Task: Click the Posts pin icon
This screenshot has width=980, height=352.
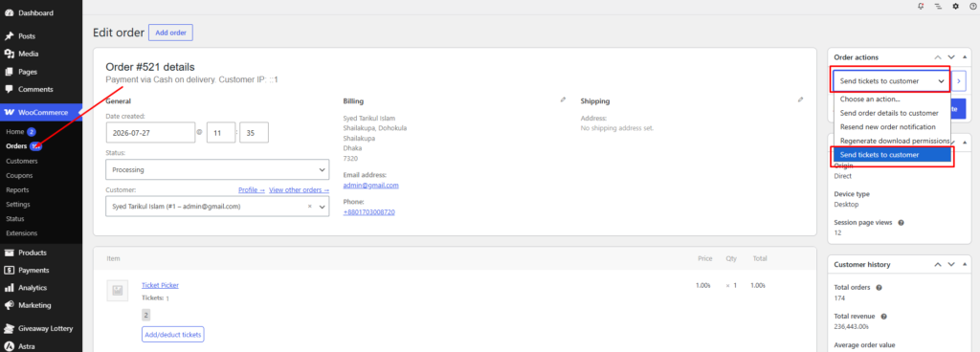Action: pyautogui.click(x=10, y=36)
